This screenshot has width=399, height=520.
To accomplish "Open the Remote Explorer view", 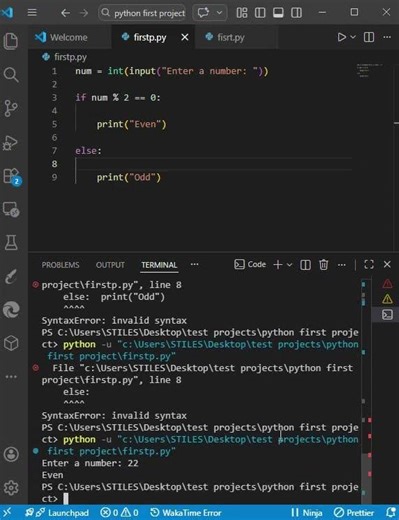I will coord(11,210).
